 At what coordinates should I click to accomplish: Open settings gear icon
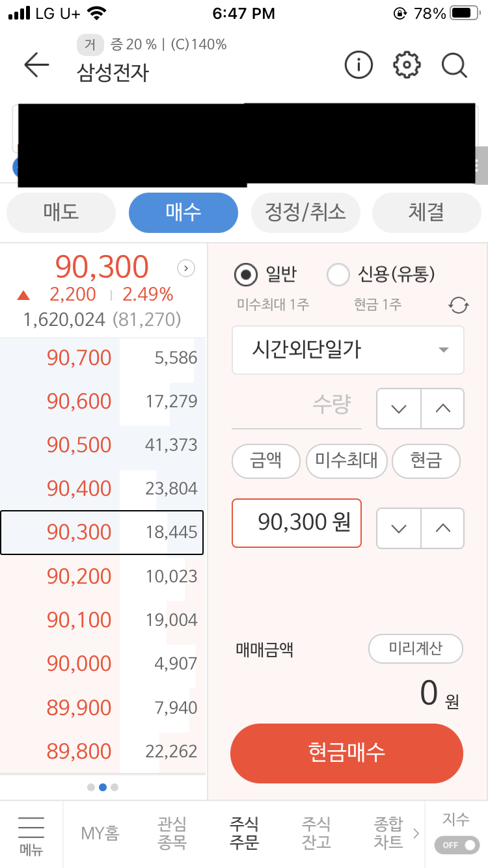point(407,65)
